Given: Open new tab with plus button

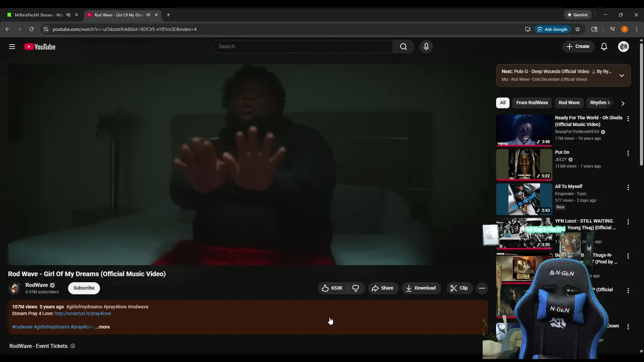Looking at the screenshot, I should coord(168,15).
